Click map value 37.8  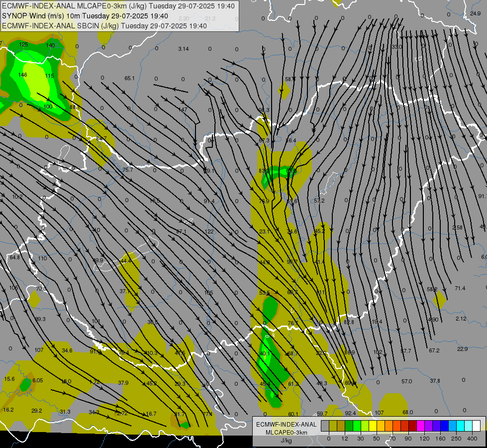click(x=435, y=381)
